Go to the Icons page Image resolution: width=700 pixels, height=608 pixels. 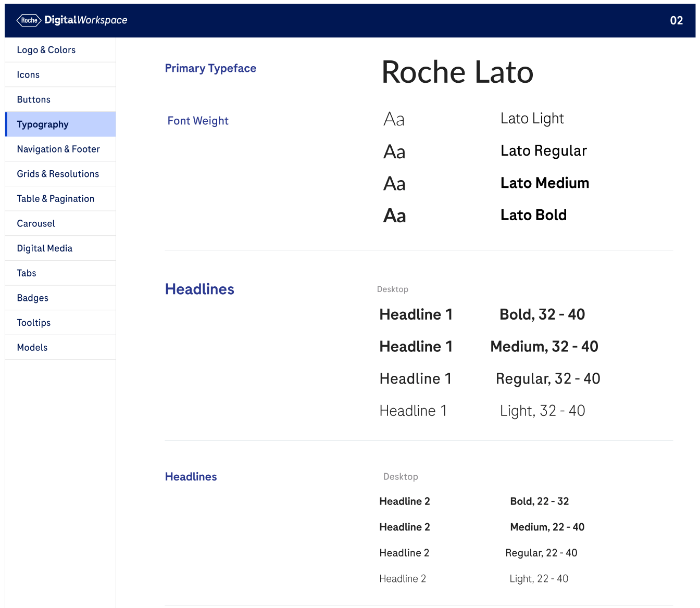tap(28, 75)
